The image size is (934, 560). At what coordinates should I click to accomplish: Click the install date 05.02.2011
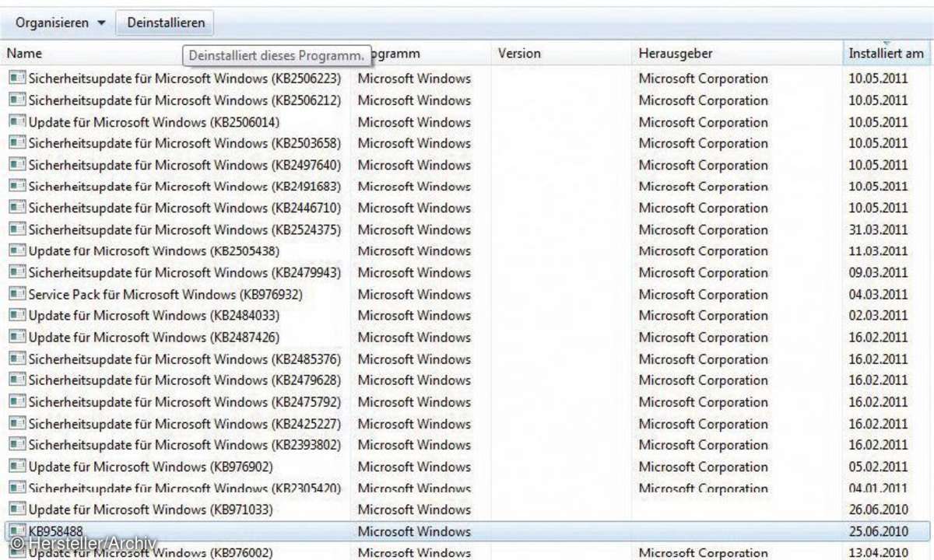click(878, 467)
